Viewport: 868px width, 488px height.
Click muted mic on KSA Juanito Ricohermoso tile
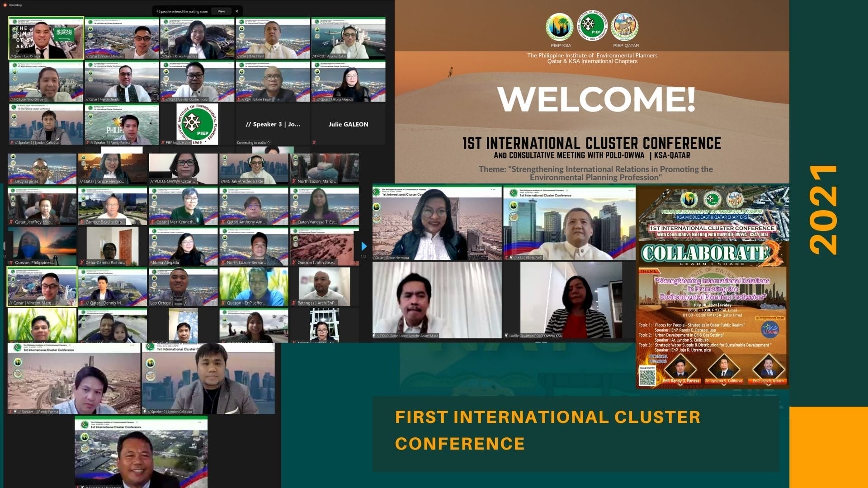point(163,99)
